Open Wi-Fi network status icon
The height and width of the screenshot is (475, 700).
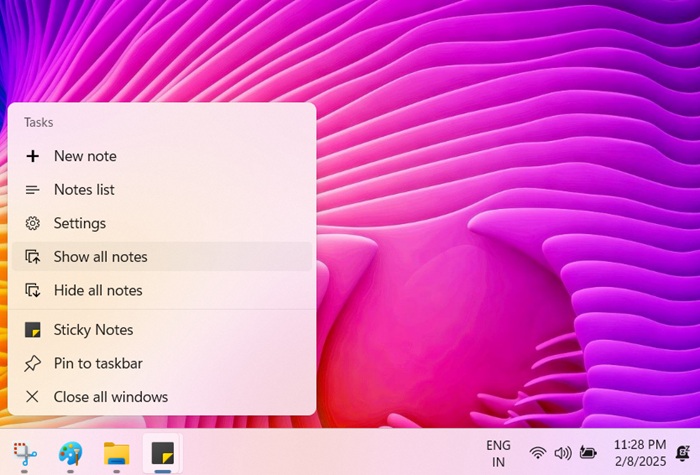pos(538,453)
